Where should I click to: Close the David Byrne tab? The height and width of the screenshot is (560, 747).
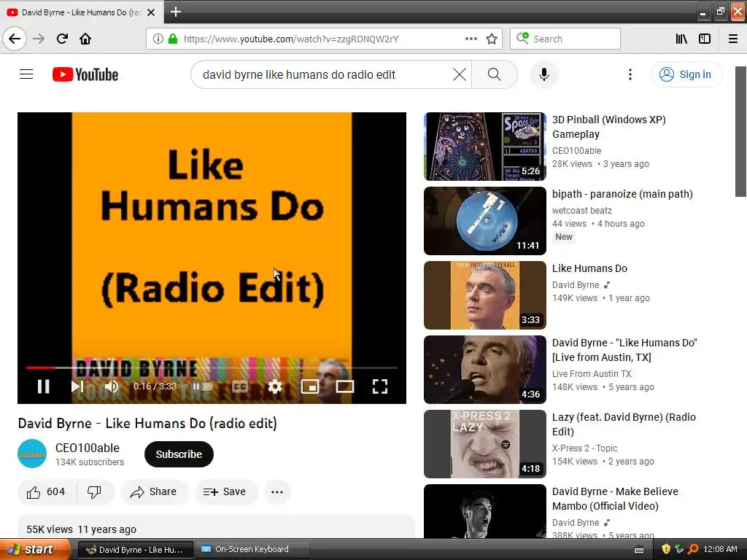(x=151, y=12)
